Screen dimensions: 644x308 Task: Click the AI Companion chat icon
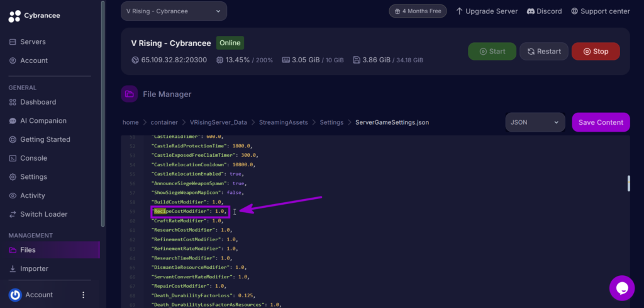[13, 121]
